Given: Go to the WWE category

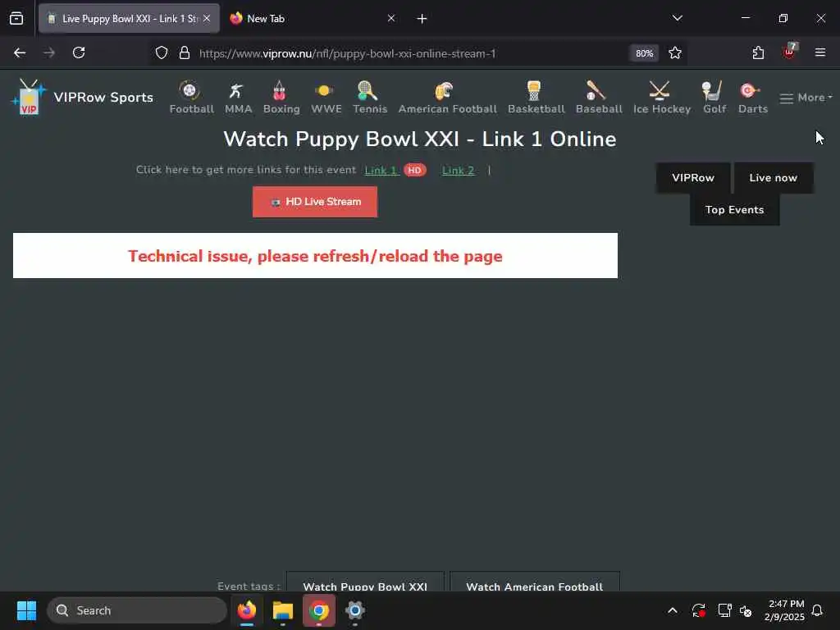Looking at the screenshot, I should pos(326,98).
